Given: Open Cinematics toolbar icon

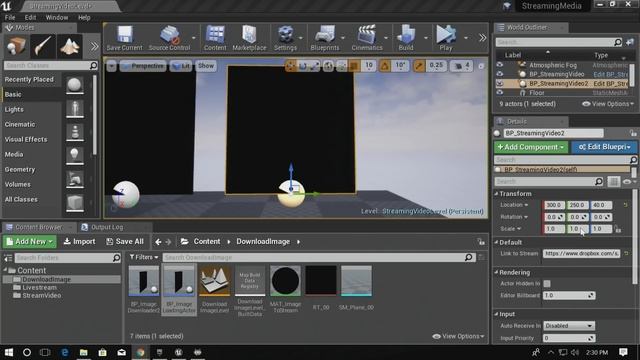Looking at the screenshot, I should [367, 38].
